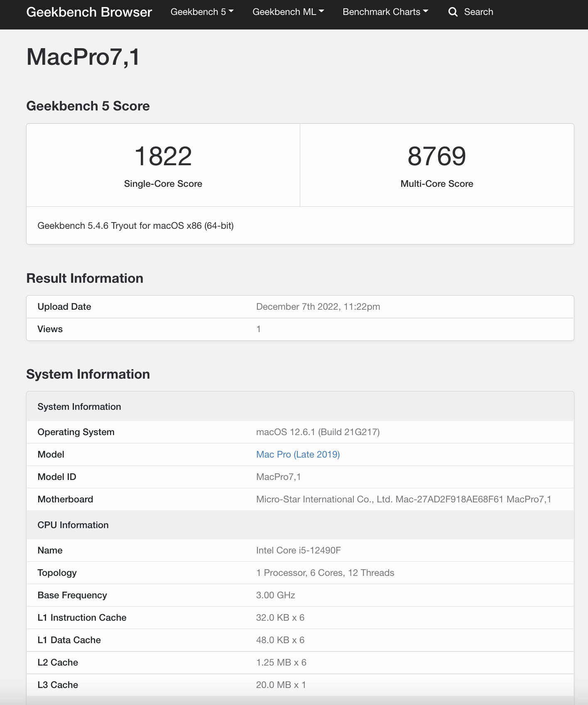
Task: Go to Geekbench Browser home
Action: [89, 12]
